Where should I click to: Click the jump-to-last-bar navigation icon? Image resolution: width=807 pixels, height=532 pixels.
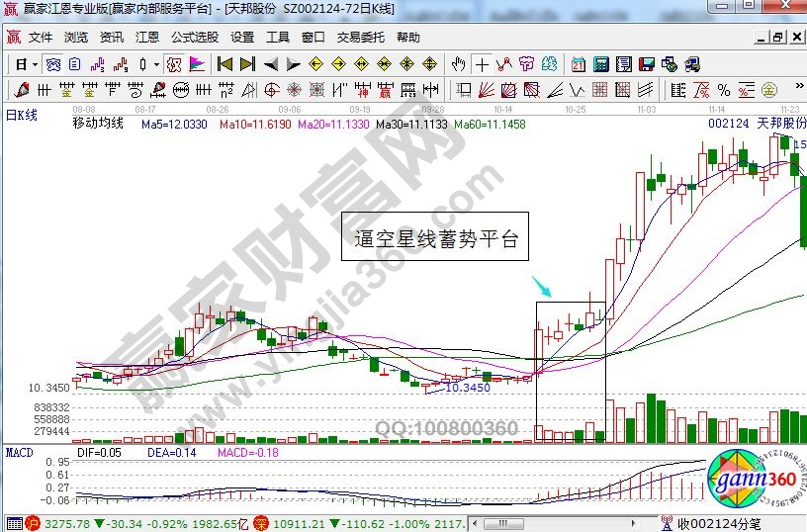pos(246,64)
